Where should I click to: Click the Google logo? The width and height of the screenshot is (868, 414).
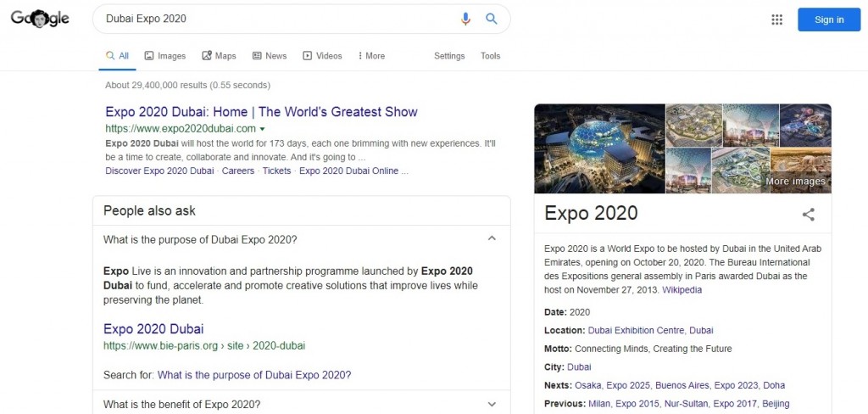(x=40, y=19)
